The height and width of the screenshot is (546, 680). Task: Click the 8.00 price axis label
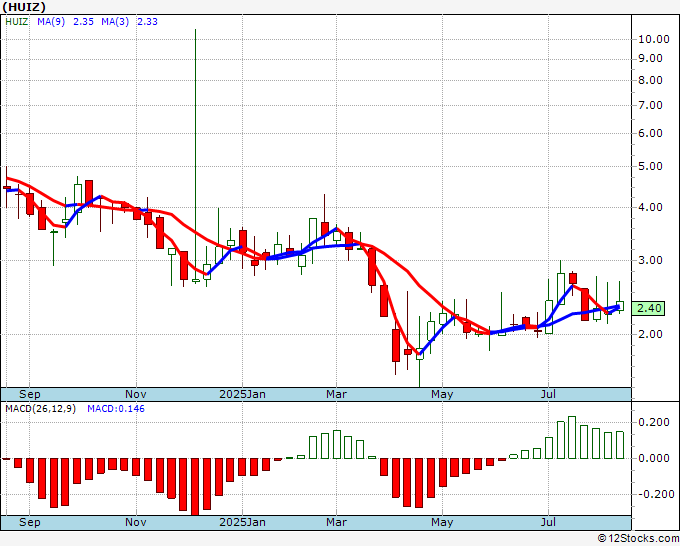click(x=651, y=80)
